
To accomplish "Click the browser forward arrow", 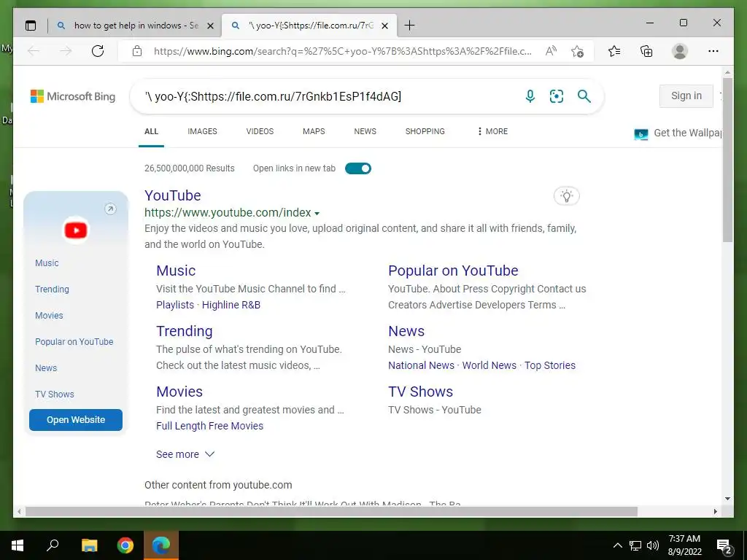I will coord(66,51).
